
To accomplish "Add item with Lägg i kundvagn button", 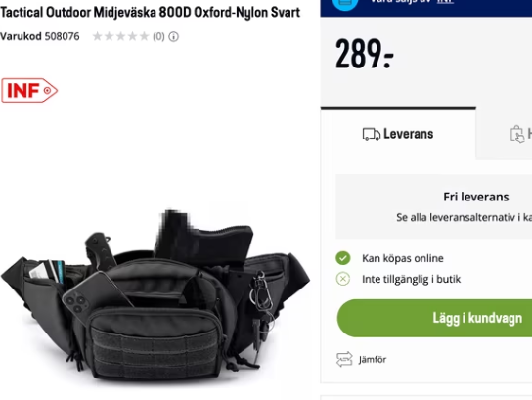I will click(x=434, y=318).
